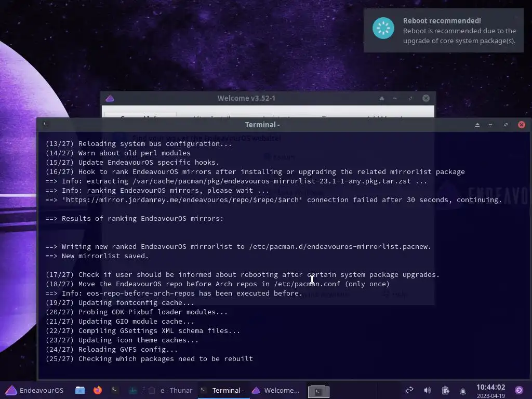
Task: Click 'Results of ranking EndeavourOS mirrors:' line
Action: tap(135, 219)
